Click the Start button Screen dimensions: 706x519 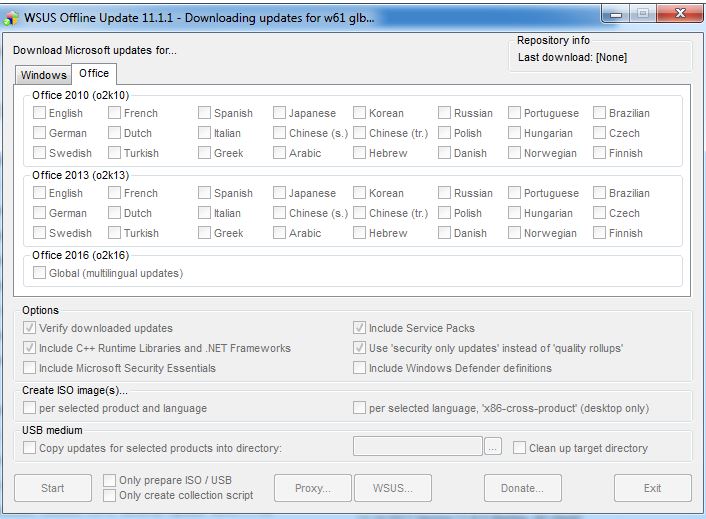[x=53, y=488]
